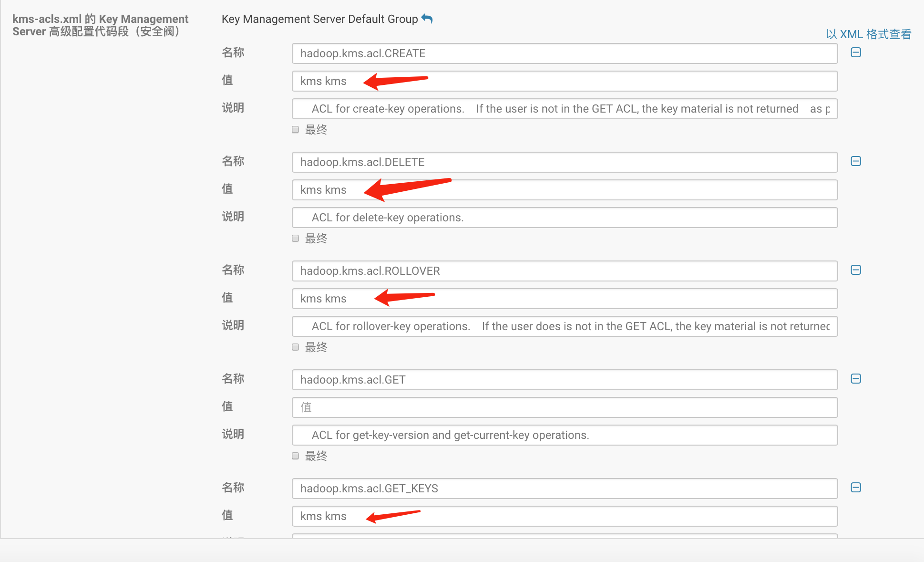Check 最终 under the CREATE ACL
The image size is (924, 562).
pyautogui.click(x=296, y=130)
